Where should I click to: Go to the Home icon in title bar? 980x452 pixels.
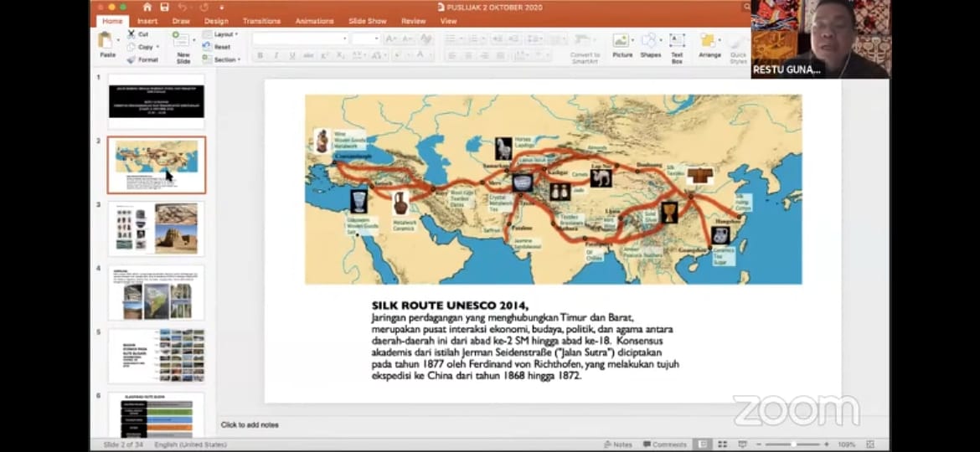point(147,7)
